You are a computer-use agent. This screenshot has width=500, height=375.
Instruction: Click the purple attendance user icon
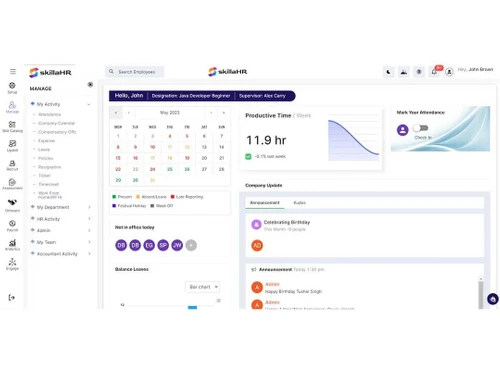click(x=403, y=130)
